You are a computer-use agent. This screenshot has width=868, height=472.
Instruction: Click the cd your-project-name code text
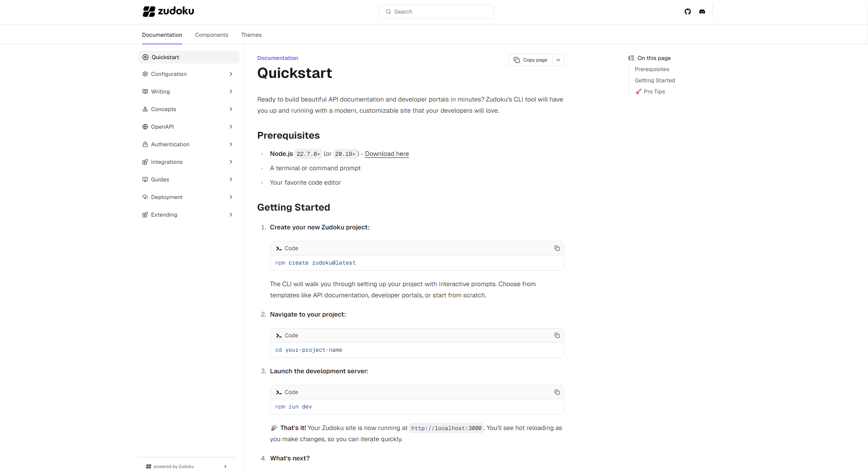coord(309,350)
